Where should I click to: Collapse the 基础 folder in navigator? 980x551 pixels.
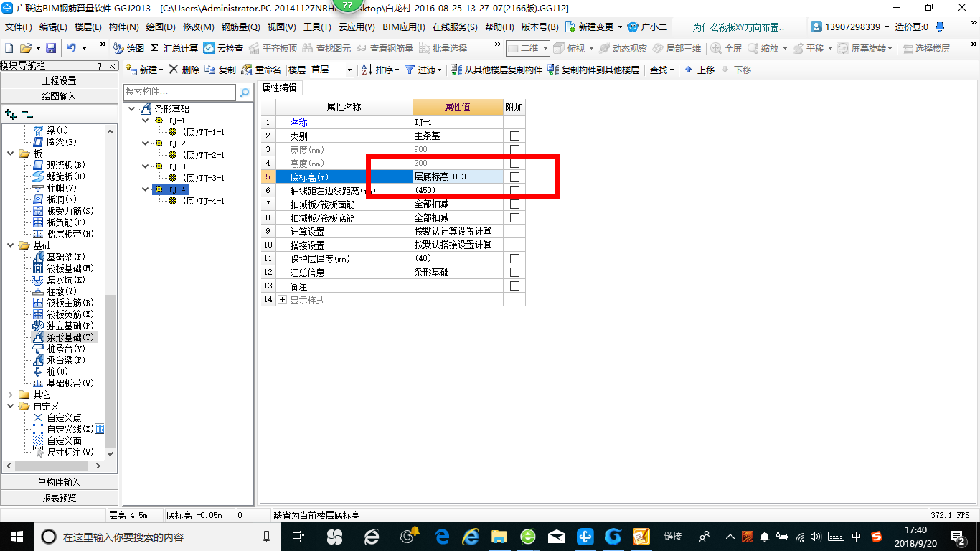tap(10, 245)
